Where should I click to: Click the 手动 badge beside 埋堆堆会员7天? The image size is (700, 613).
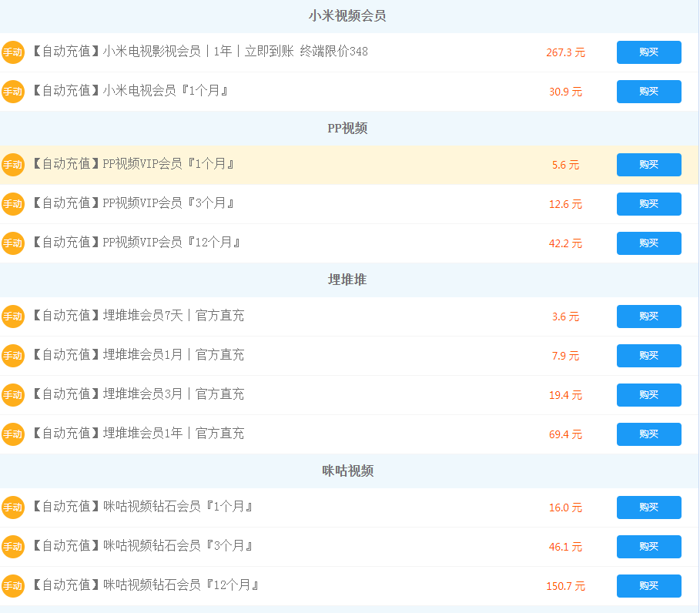[x=12, y=317]
